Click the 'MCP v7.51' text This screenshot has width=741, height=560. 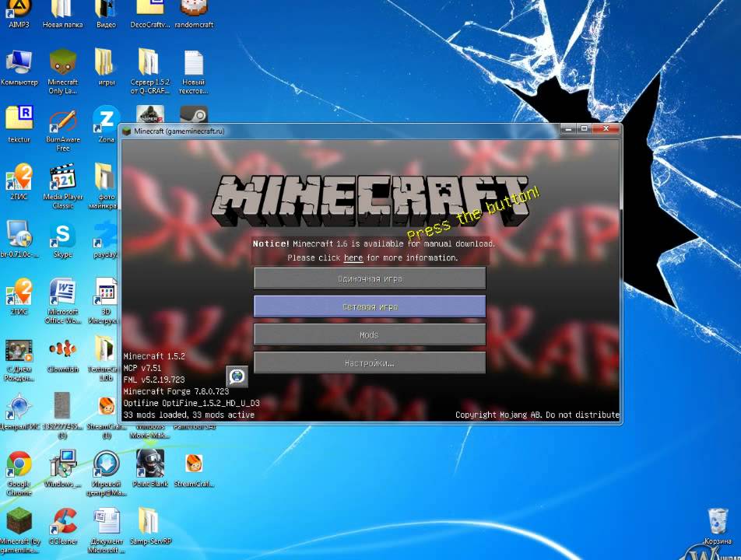tap(142, 368)
